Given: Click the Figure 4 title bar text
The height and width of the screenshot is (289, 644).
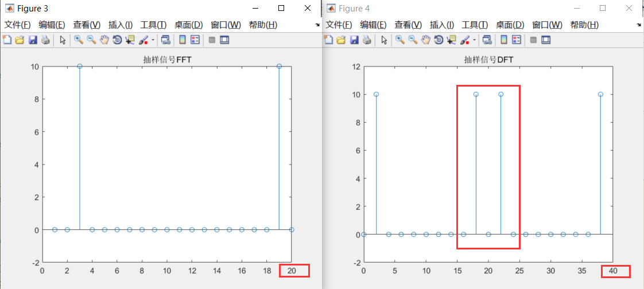Looking at the screenshot, I should click(354, 8).
